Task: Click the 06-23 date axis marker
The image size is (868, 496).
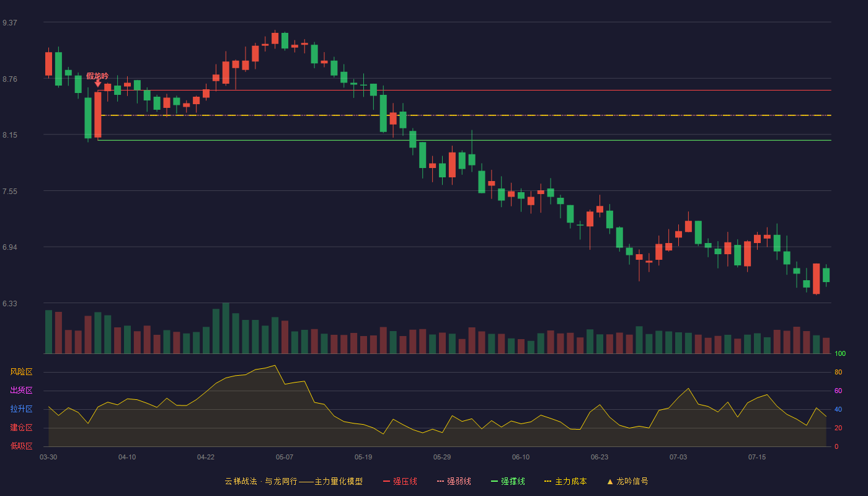Action: click(x=600, y=457)
